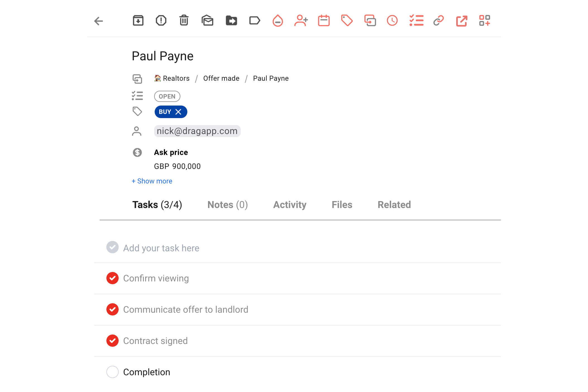Viewport: 588px width, 392px height.
Task: Click the person icon beside nick@dragapp.com
Action: tap(137, 131)
